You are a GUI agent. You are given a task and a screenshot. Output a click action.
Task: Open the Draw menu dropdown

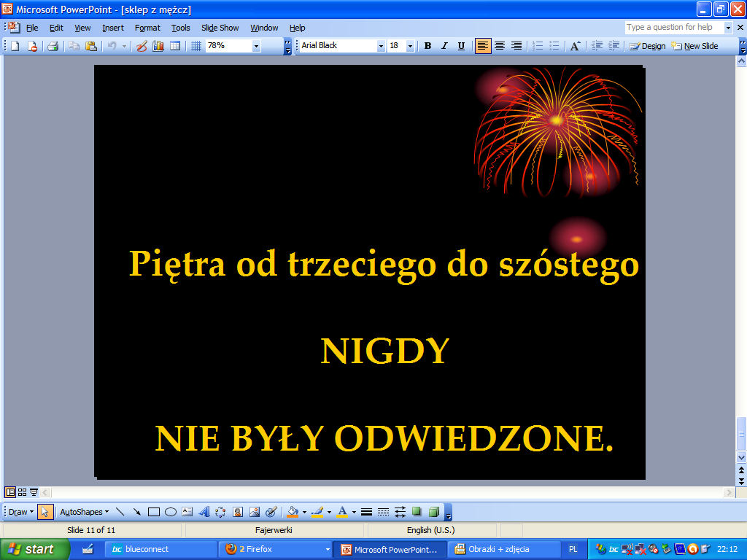pos(21,512)
